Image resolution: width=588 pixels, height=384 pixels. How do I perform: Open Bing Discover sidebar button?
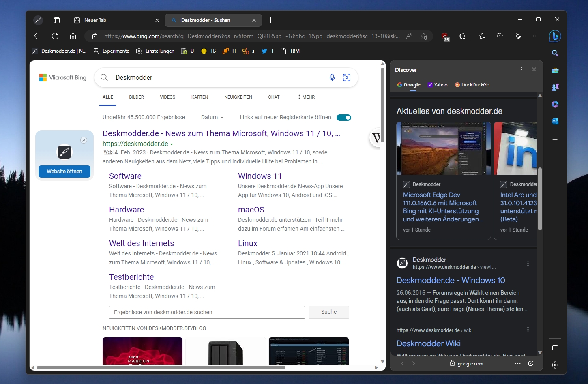(x=555, y=36)
